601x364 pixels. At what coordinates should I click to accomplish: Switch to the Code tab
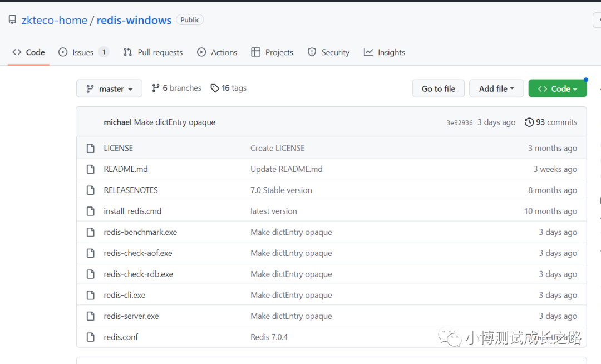[29, 52]
